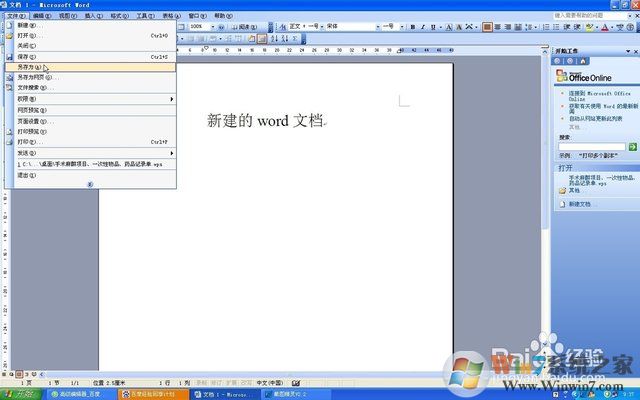Click the Bold formatting button
This screenshot has width=640, height=400.
413,27
